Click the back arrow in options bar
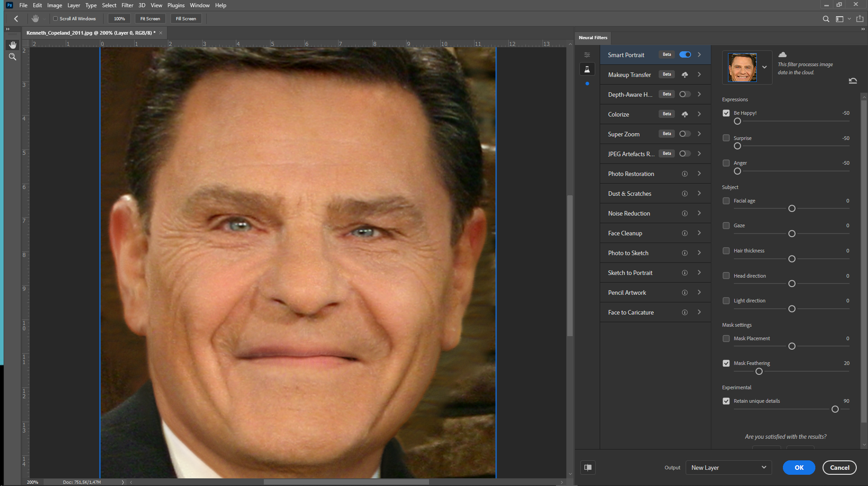868x486 pixels. click(x=16, y=18)
